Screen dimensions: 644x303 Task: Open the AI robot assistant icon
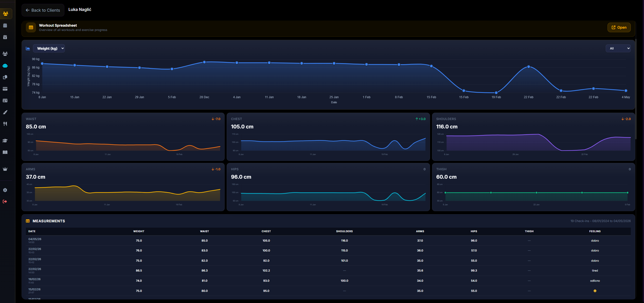(5, 65)
